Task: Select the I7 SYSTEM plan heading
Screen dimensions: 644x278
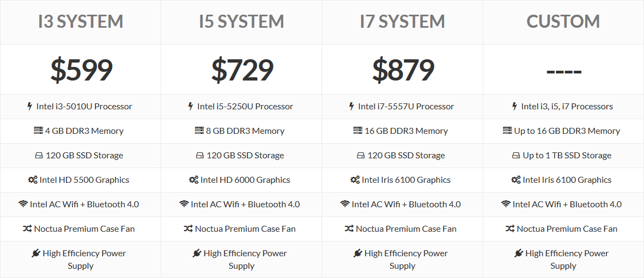Action: tap(402, 22)
